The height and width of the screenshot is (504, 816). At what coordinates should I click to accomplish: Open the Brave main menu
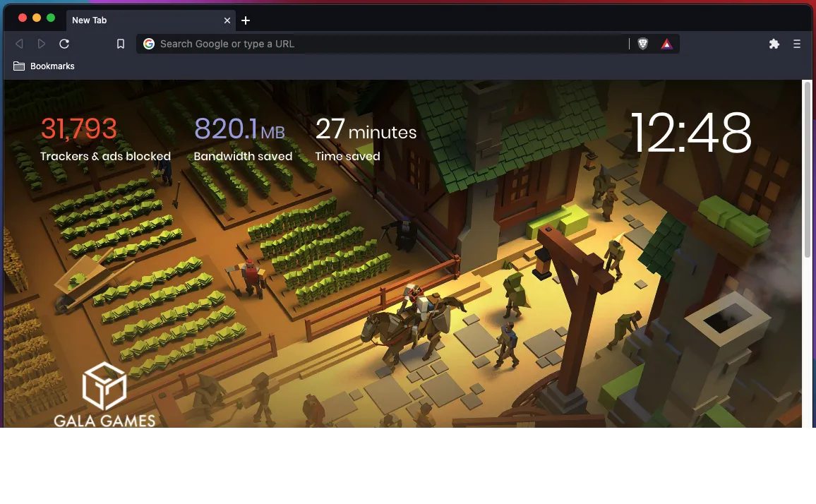pos(796,44)
